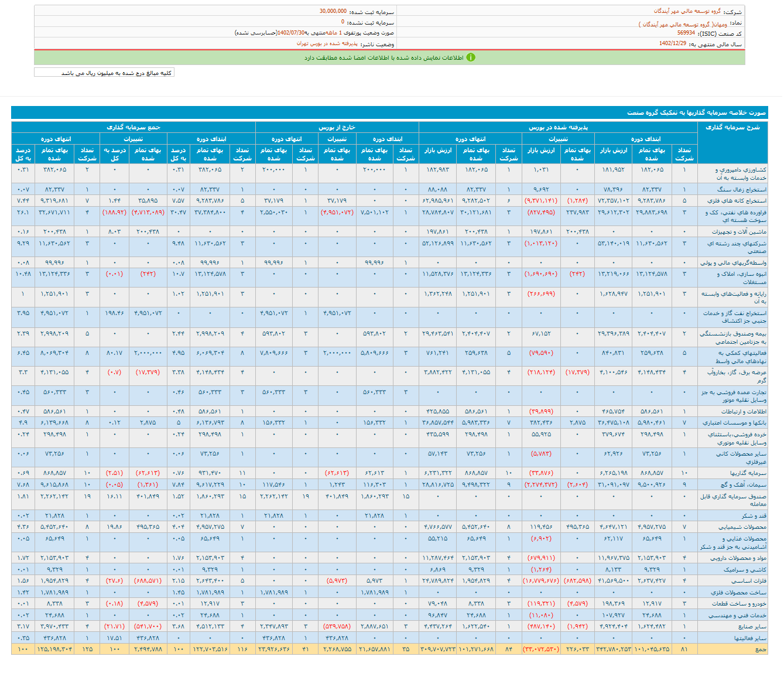Click the جمع total row label
784x677 pixels.
point(760,649)
